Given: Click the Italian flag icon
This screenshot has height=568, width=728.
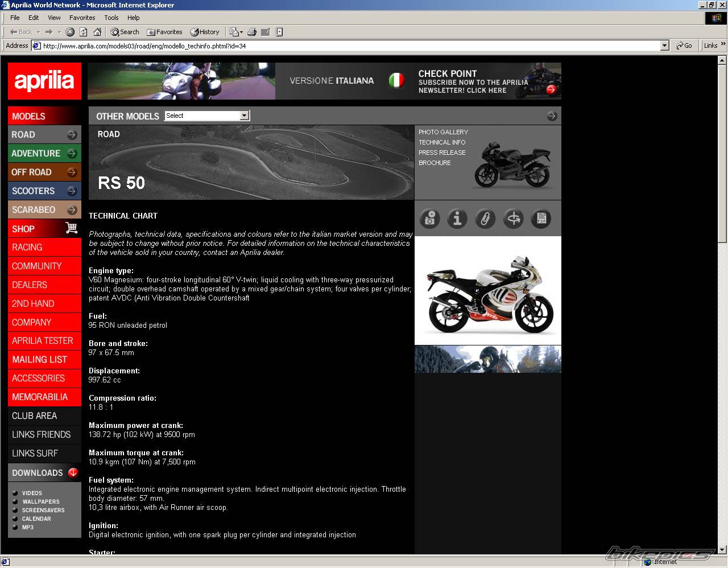Looking at the screenshot, I should point(396,81).
